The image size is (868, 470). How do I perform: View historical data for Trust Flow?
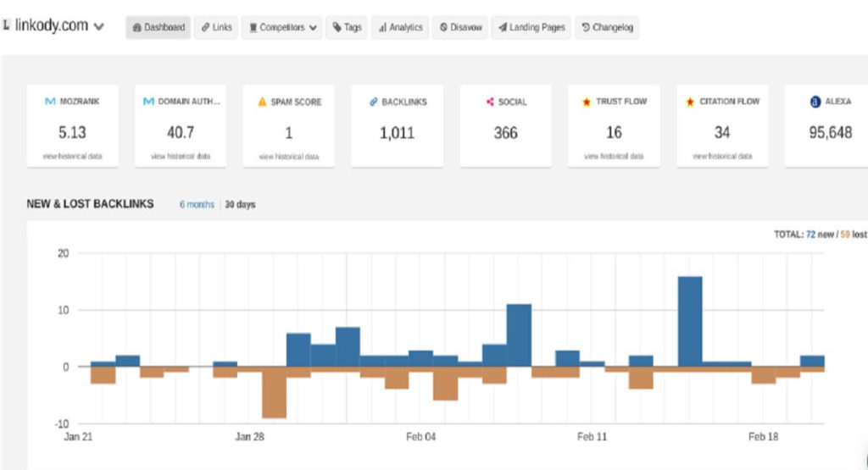point(614,157)
